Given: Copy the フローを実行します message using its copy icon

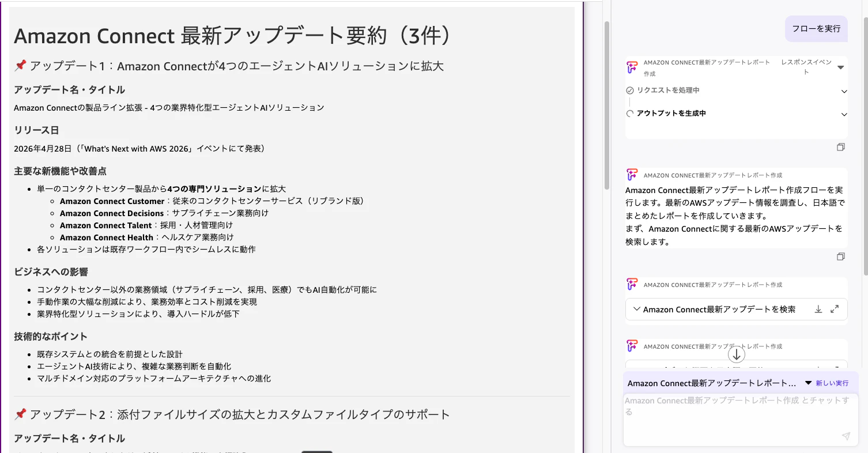Looking at the screenshot, I should [x=840, y=256].
